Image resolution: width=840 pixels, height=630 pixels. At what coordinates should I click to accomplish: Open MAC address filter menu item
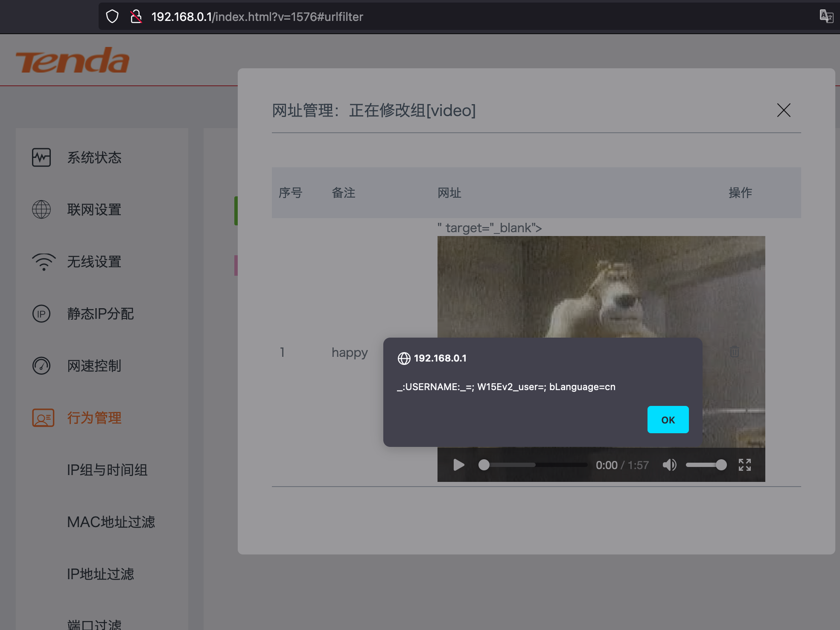111,522
